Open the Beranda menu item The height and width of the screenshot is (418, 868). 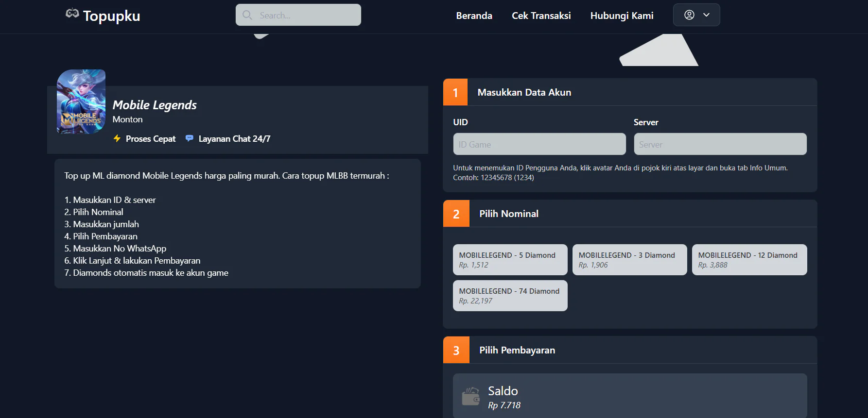coord(474,16)
